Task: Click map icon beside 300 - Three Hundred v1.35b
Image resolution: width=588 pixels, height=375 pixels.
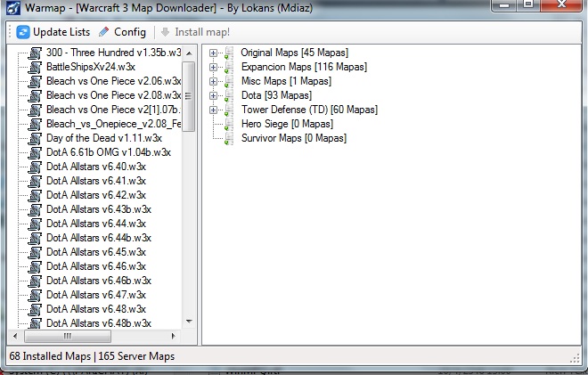Action: [35, 53]
